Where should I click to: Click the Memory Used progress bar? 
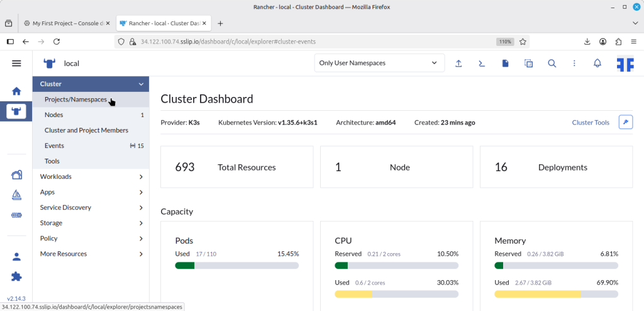(556, 294)
